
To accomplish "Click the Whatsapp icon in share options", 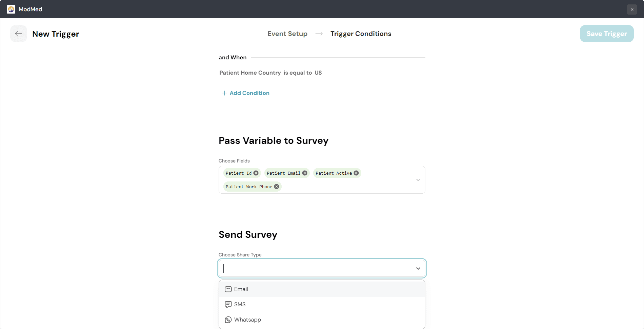I will [x=228, y=320].
